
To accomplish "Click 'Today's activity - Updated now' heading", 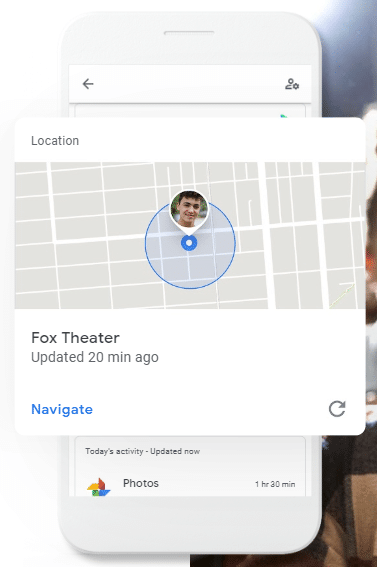I will 142,451.
